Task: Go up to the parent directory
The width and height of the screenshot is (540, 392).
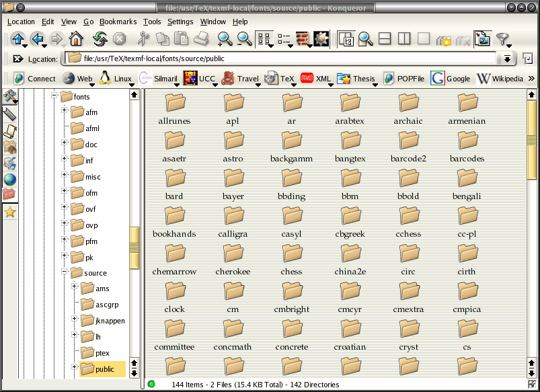Action: pyautogui.click(x=17, y=38)
